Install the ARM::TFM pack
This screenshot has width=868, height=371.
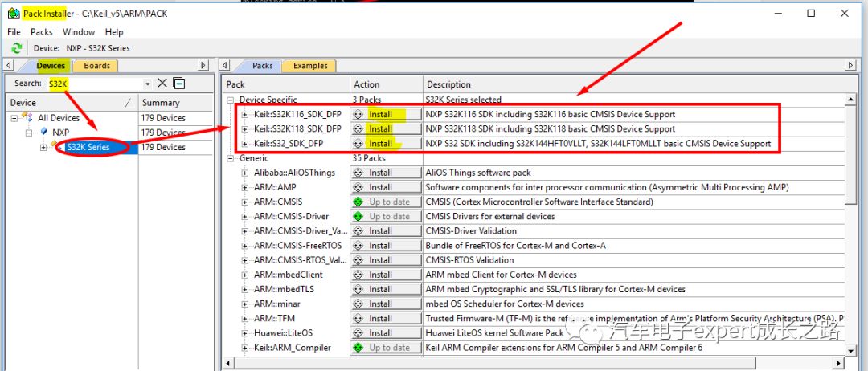click(x=386, y=319)
